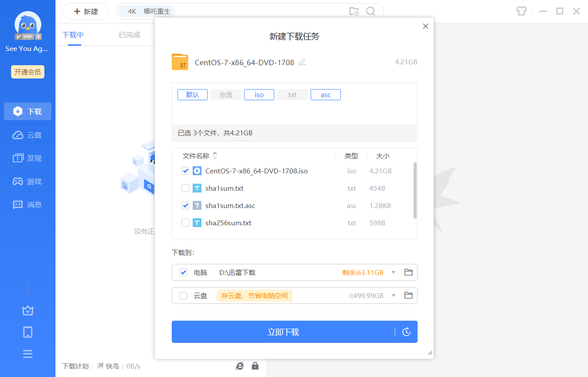Click the user avatar bird icon
The height and width of the screenshot is (377, 588).
28,25
